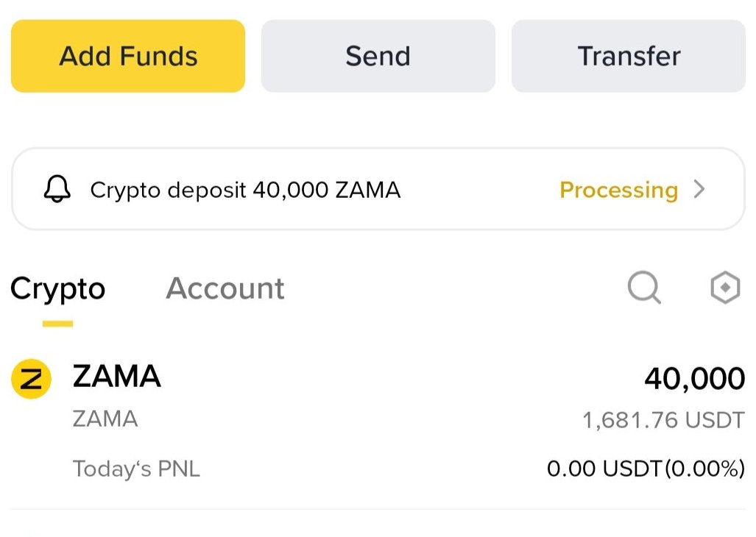Screen dimensions: 756x537
Task: Open the hexagon asset settings icon
Action: coord(724,288)
